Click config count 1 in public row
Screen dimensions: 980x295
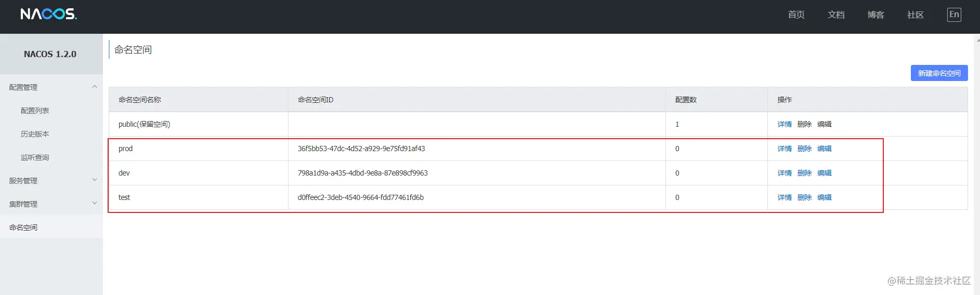(x=677, y=124)
